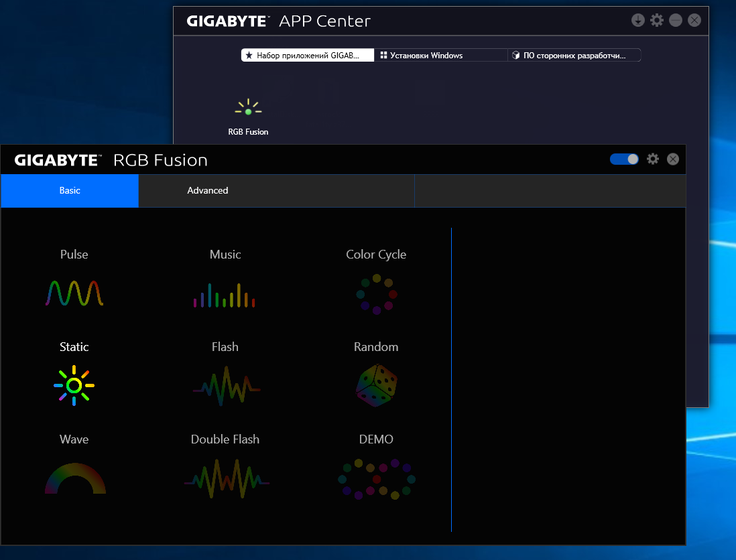Activate the Static sun-shaped lighting icon
736x560 pixels.
(x=74, y=385)
